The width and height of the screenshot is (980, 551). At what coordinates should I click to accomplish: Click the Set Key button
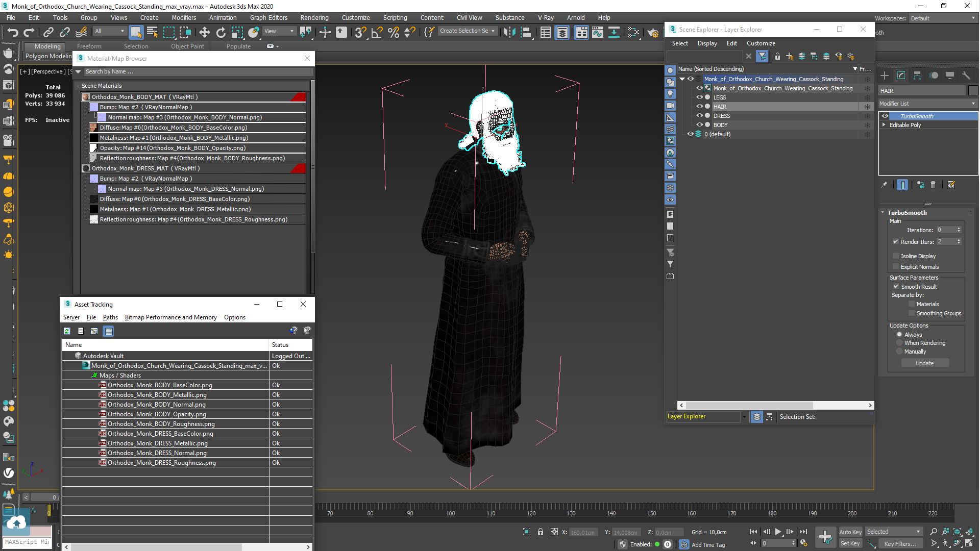[850, 544]
